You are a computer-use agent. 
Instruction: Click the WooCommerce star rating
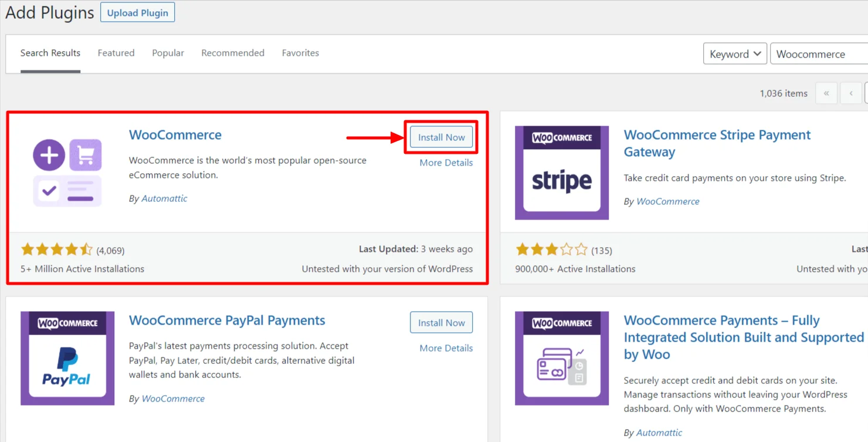[57, 250]
